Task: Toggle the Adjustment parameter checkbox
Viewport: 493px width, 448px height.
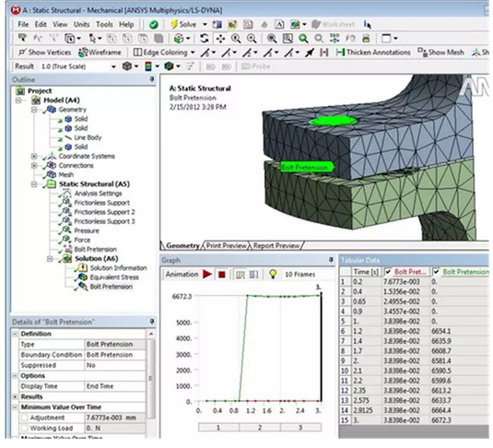Action: pyautogui.click(x=25, y=419)
